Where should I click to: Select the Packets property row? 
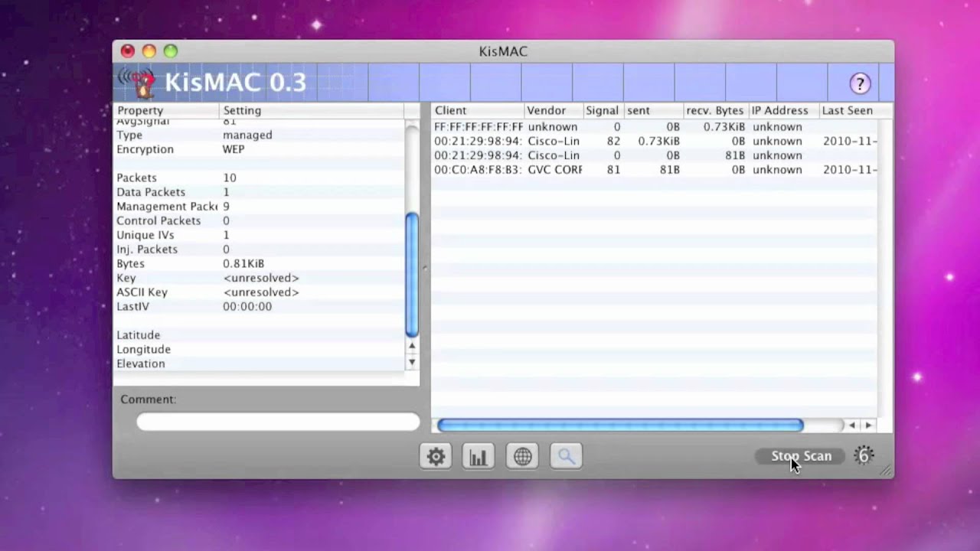(x=259, y=178)
